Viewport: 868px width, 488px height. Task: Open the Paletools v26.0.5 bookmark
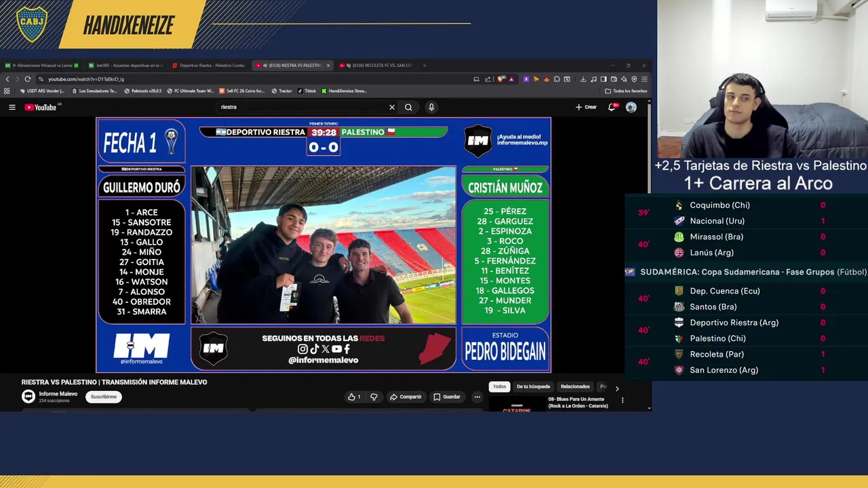(x=143, y=91)
